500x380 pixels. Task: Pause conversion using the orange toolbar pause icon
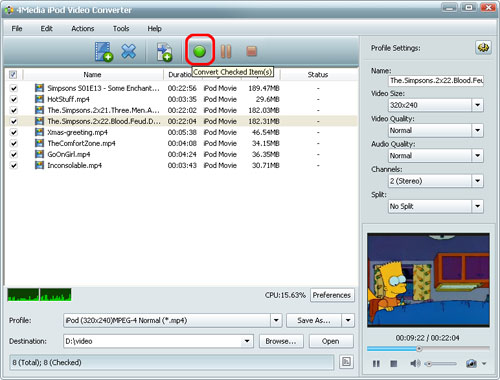click(226, 51)
